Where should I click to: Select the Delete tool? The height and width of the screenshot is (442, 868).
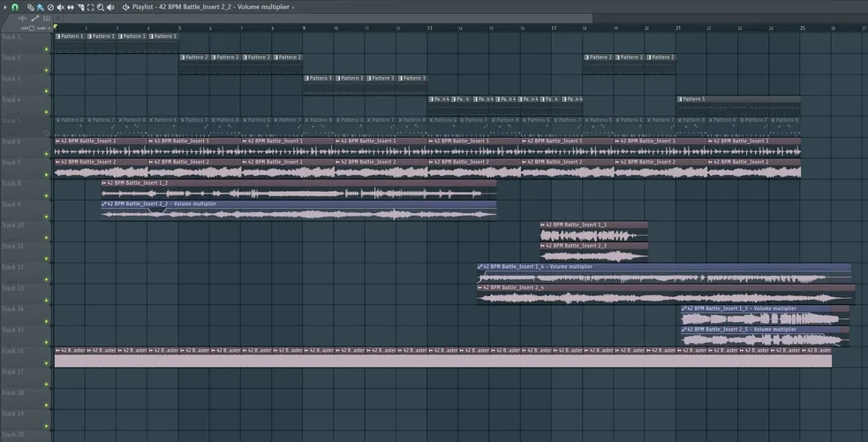click(x=50, y=7)
